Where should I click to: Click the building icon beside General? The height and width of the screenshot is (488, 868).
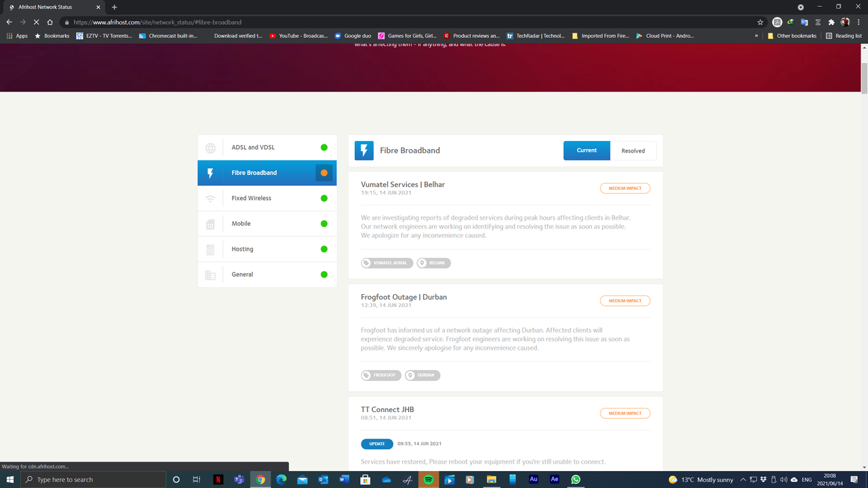click(x=210, y=274)
